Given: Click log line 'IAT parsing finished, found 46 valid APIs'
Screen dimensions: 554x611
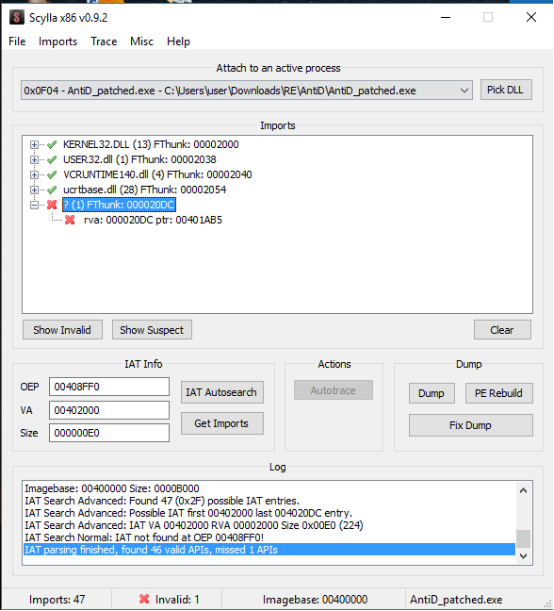Looking at the screenshot, I should tap(269, 550).
